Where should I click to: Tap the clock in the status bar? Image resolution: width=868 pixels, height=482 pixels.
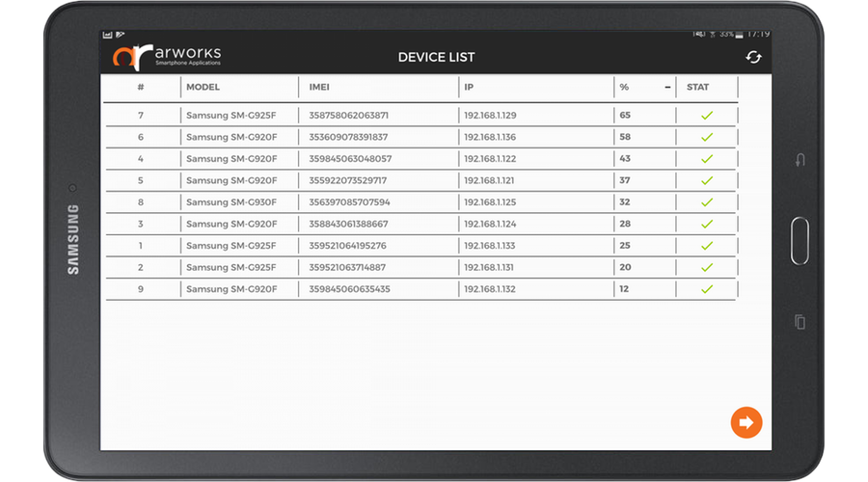(x=758, y=35)
